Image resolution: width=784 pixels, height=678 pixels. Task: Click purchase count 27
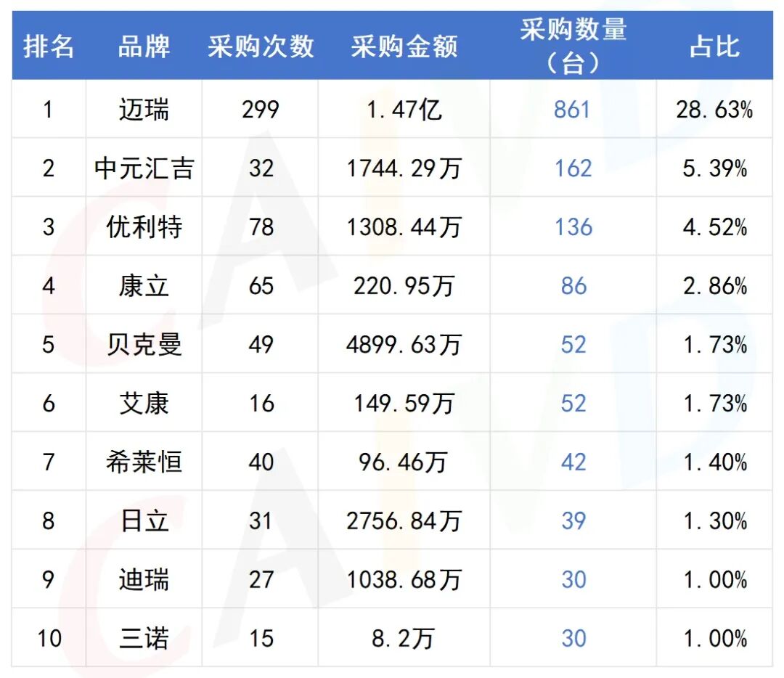(261, 579)
